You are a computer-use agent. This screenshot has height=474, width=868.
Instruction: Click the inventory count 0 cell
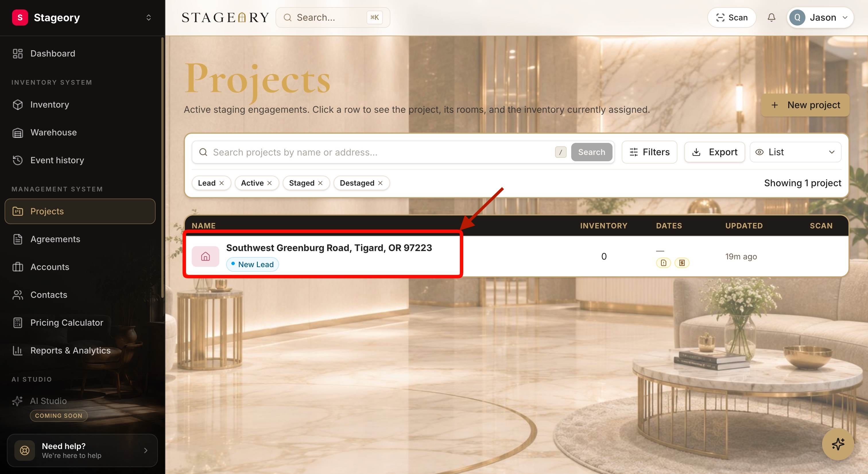pos(604,257)
